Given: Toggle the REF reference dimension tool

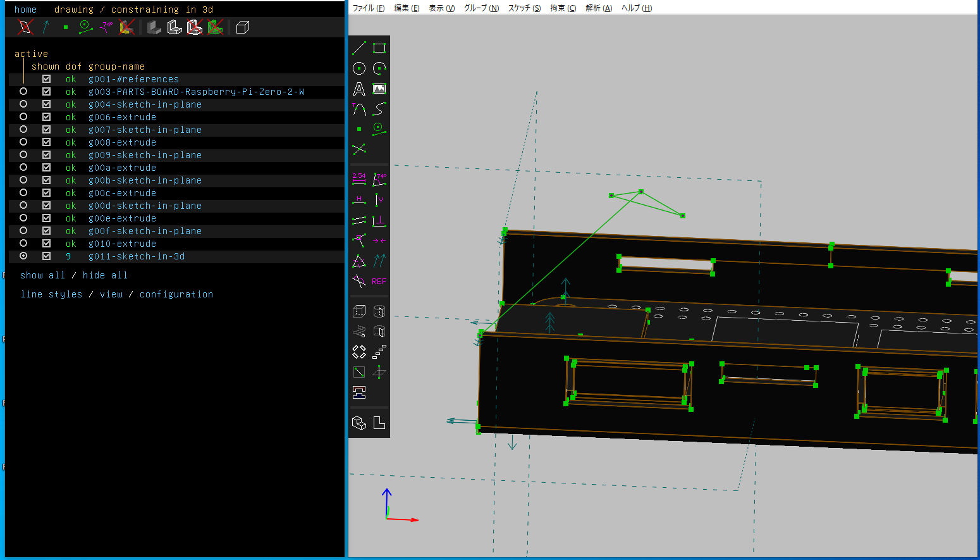Looking at the screenshot, I should pos(379,282).
